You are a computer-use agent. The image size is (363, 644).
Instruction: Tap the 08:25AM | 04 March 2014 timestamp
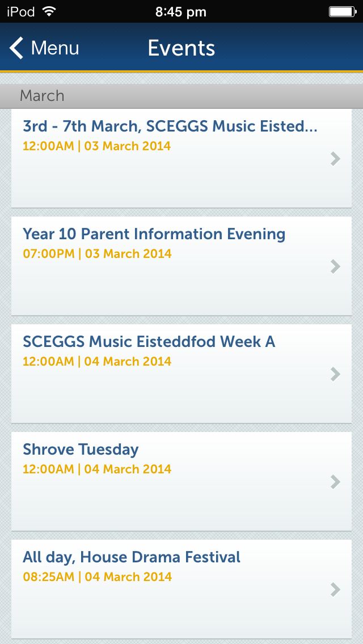point(97,577)
